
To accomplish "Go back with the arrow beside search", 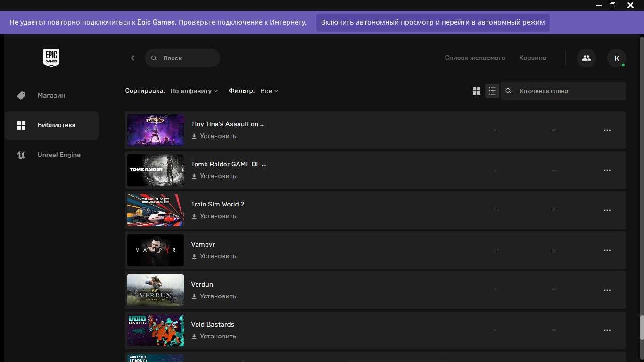I will tap(132, 58).
